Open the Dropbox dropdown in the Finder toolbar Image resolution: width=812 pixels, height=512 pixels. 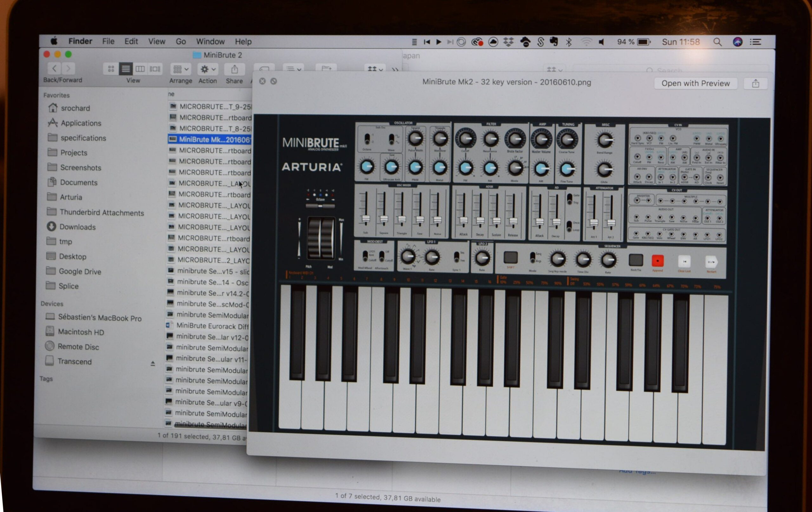click(x=375, y=69)
